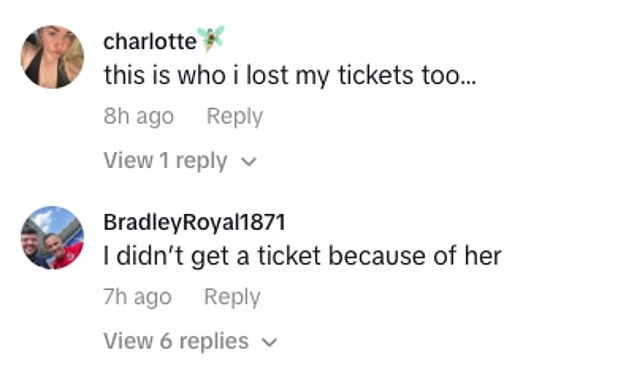Screen dimensions: 634x374
Task: Reply to BradleyRoyal1871's comment
Action: [232, 297]
